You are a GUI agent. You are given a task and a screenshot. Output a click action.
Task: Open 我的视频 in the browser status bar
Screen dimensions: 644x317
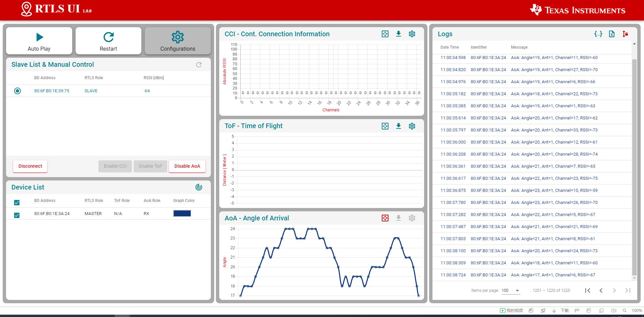point(512,311)
